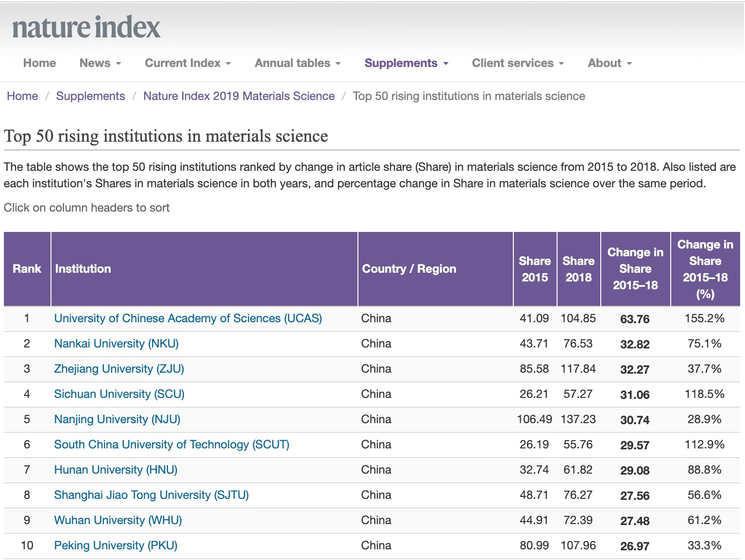This screenshot has width=745, height=560.
Task: Sort by the Share 2018 column
Action: (x=579, y=269)
